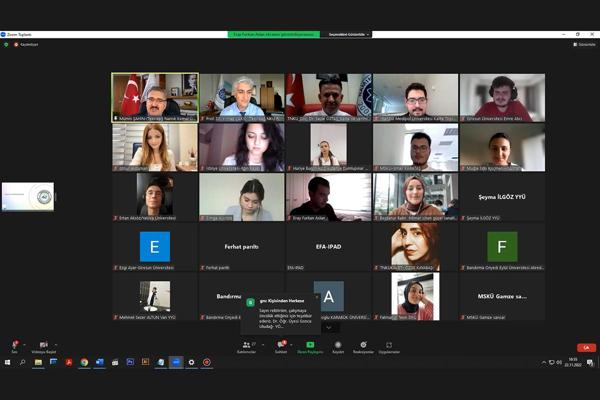Open Reaksiyonlar reactions menu

point(363,345)
